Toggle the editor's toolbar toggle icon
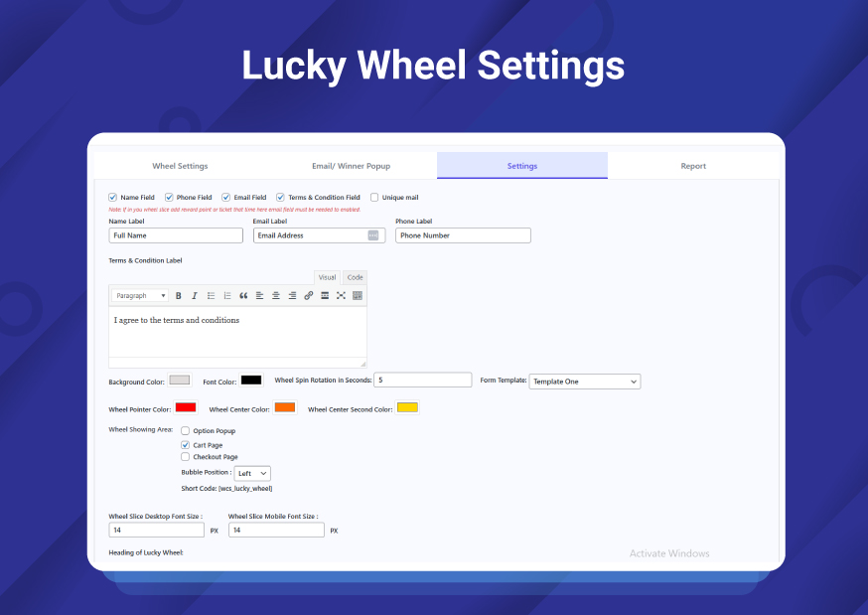Viewport: 868px width, 615px height. pyautogui.click(x=358, y=296)
